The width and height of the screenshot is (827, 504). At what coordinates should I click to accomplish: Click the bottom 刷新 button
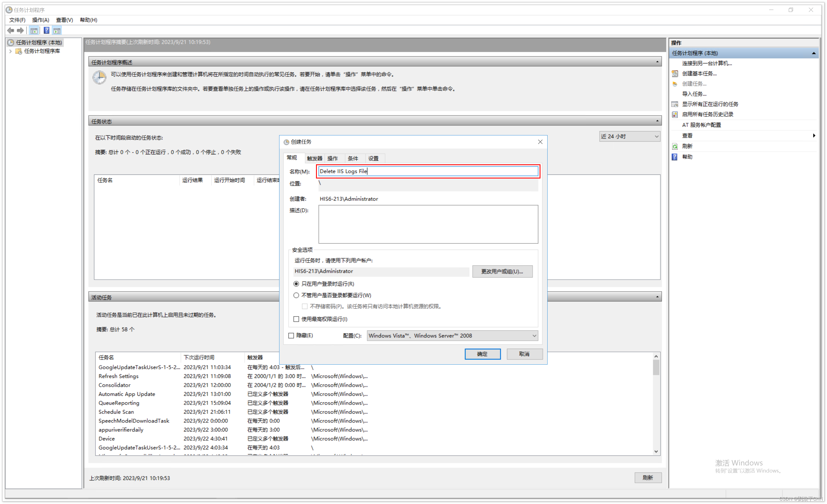648,478
